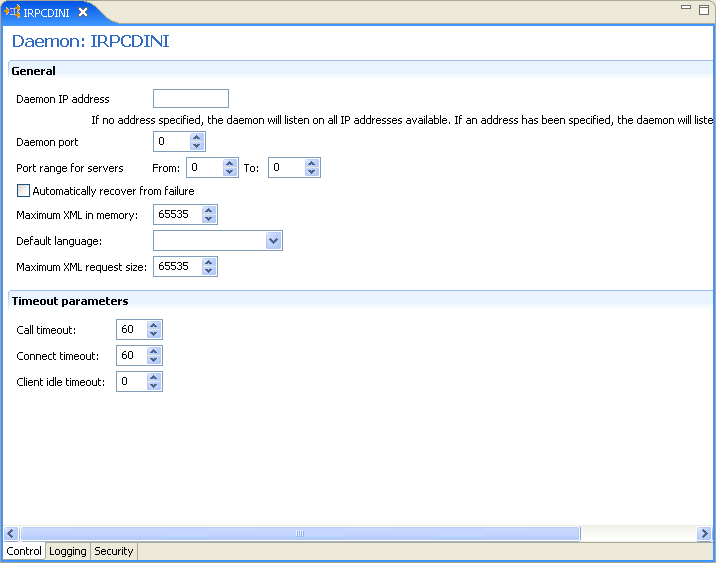The width and height of the screenshot is (716, 563).
Task: Decrease the Connect timeout value
Action: point(153,360)
